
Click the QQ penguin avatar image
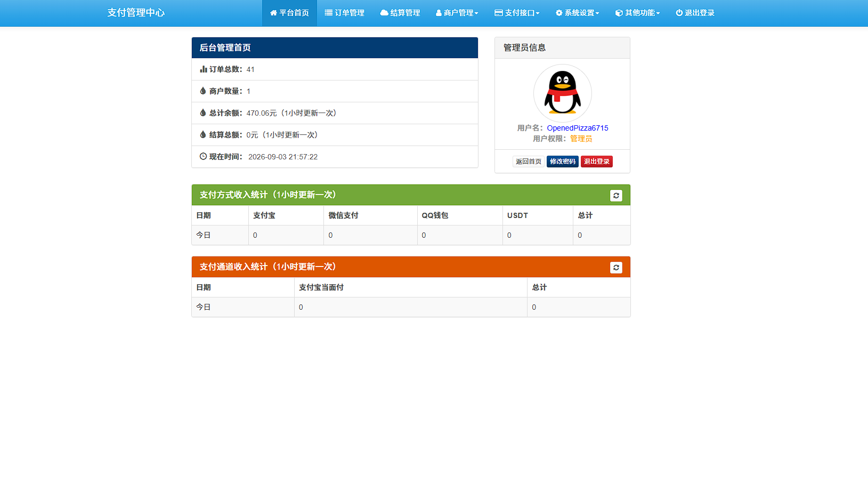coord(563,93)
